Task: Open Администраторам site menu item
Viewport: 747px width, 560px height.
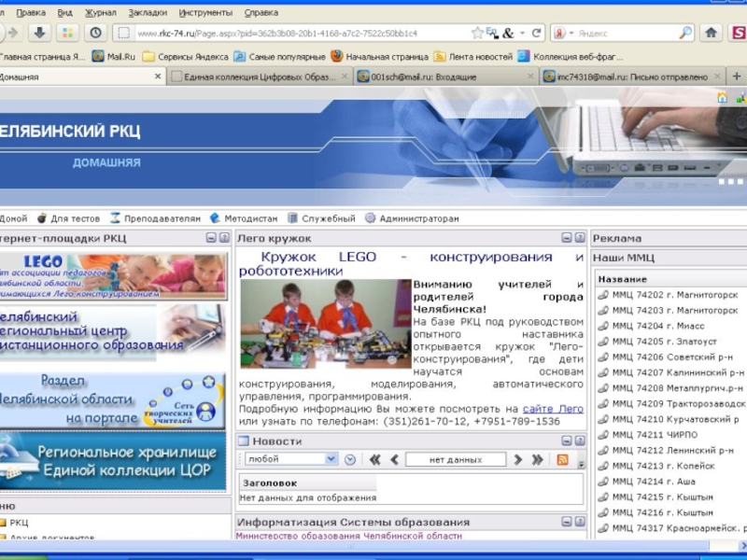Action: [x=412, y=218]
